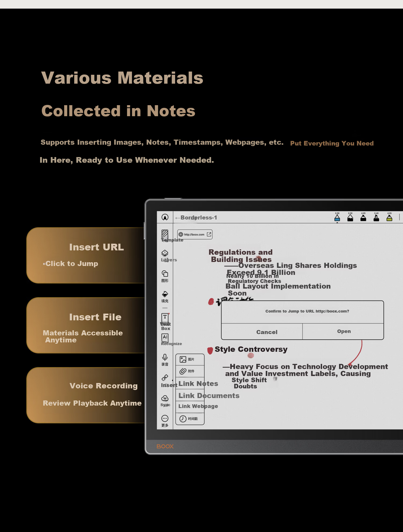The image size is (403, 532).
Task: Open the Template tool
Action: [165, 236]
